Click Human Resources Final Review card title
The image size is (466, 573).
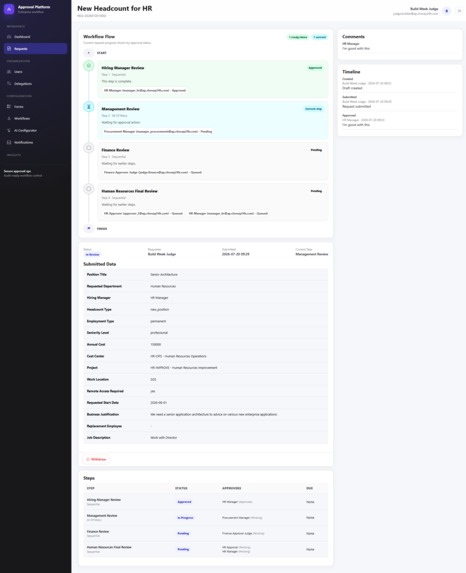tap(129, 191)
